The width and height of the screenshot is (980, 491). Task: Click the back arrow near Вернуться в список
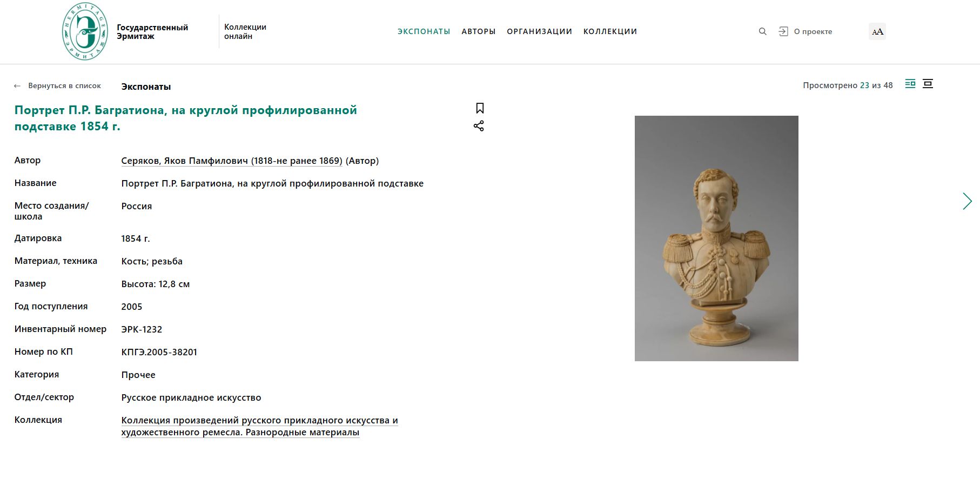click(17, 86)
